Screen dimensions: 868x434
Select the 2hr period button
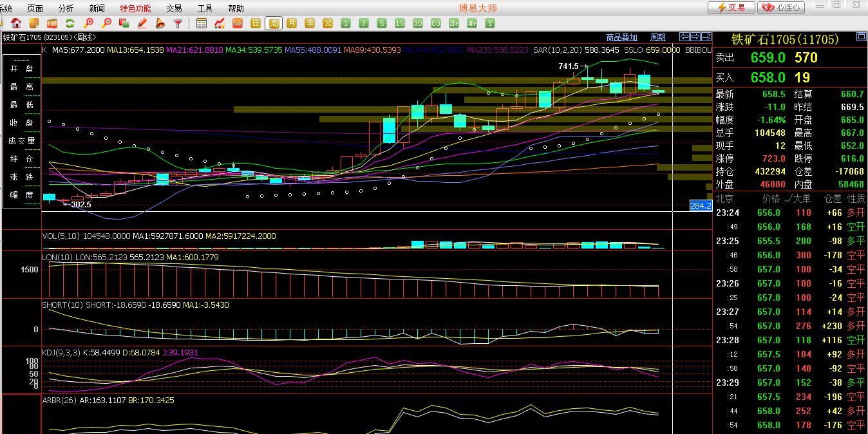[454, 23]
